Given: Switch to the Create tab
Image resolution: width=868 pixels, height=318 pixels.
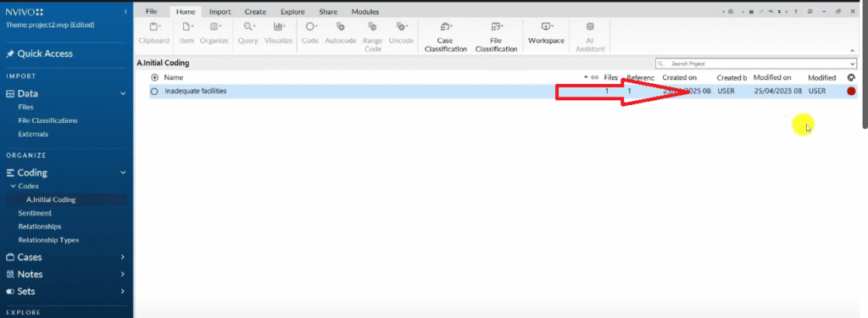Looking at the screenshot, I should pyautogui.click(x=255, y=12).
